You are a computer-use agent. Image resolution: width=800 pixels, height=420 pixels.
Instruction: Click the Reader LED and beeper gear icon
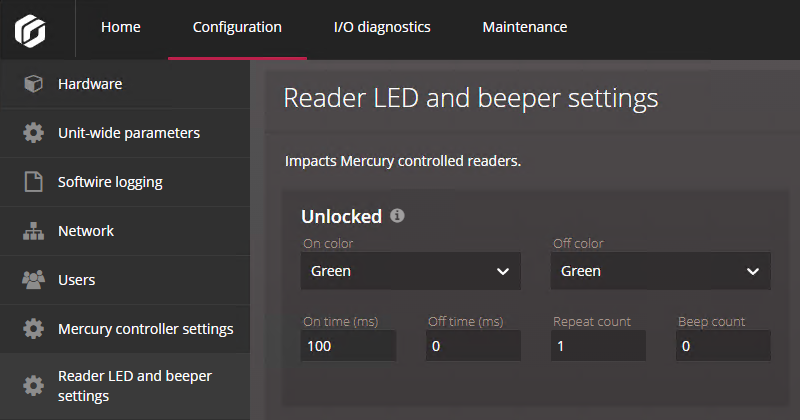click(x=33, y=386)
